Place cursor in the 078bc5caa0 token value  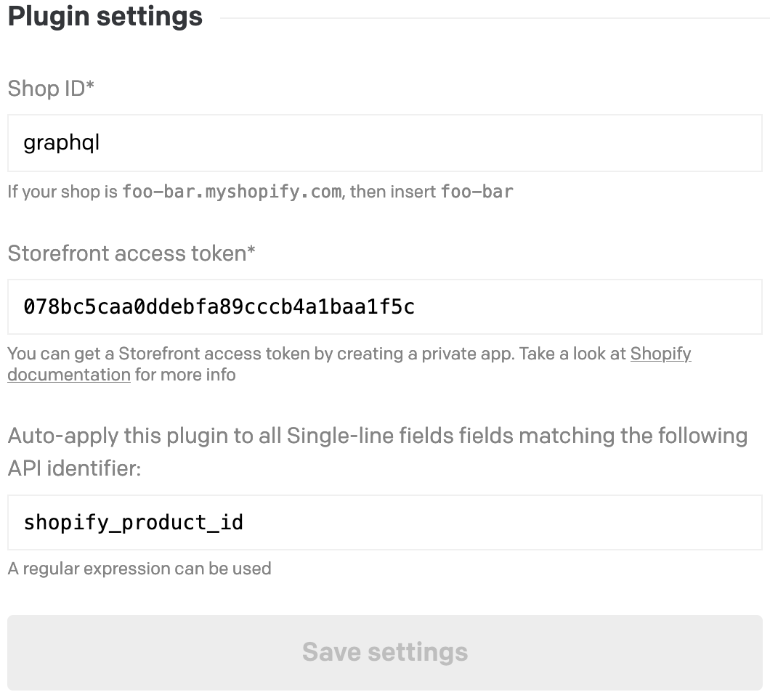tap(218, 307)
